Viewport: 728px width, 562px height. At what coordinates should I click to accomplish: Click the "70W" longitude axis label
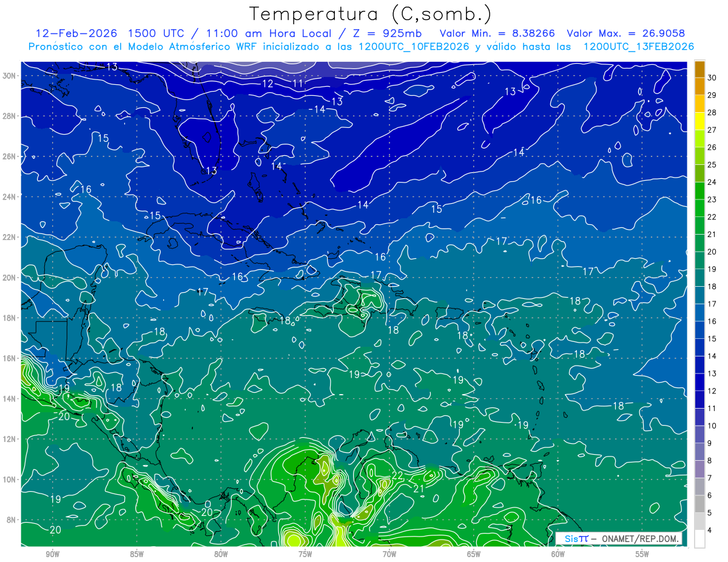pyautogui.click(x=389, y=554)
